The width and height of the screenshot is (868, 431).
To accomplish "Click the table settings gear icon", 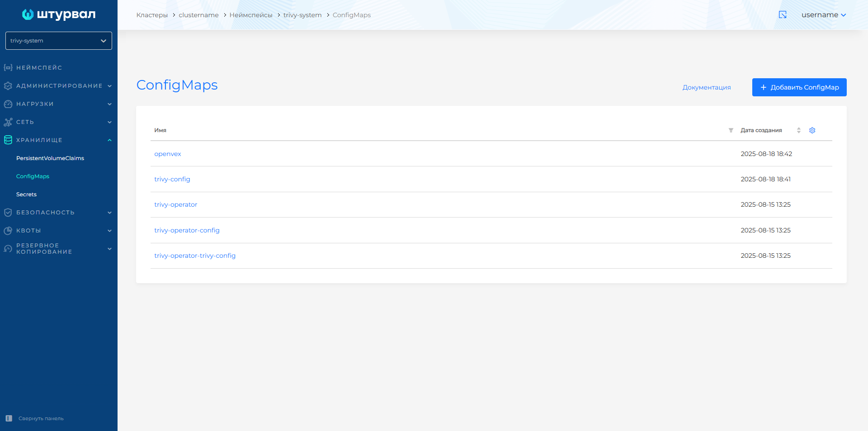I will (812, 130).
